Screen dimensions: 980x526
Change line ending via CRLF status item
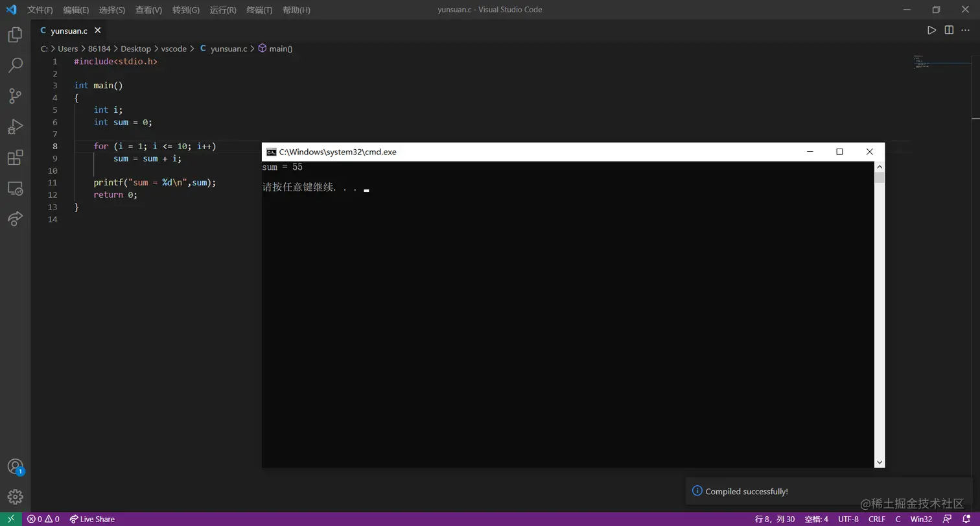click(x=877, y=519)
